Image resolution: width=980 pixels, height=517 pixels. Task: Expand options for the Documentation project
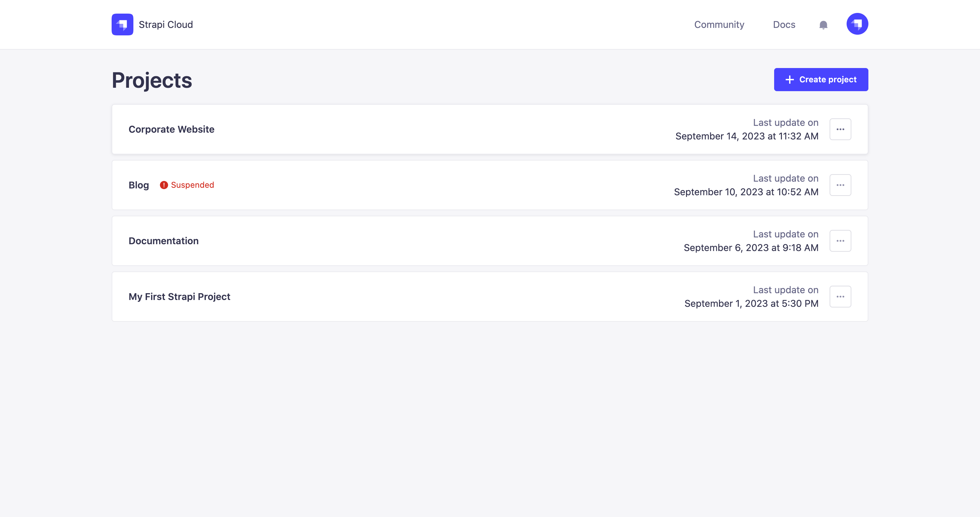840,240
